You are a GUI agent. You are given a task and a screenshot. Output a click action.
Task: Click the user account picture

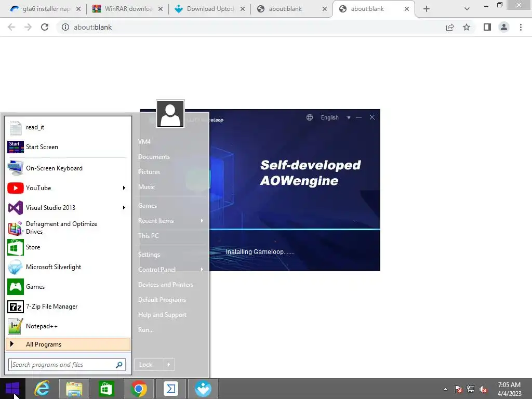tap(170, 114)
